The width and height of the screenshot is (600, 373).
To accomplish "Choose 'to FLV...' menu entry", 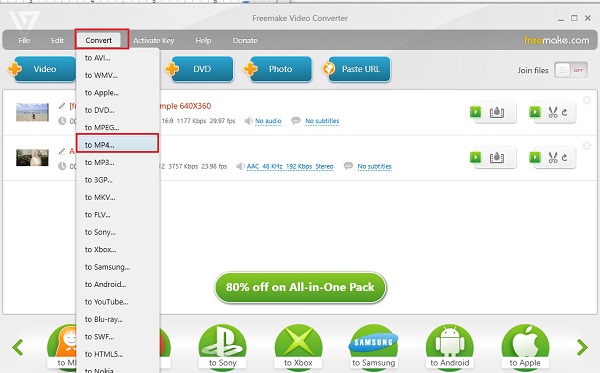I will (x=117, y=215).
